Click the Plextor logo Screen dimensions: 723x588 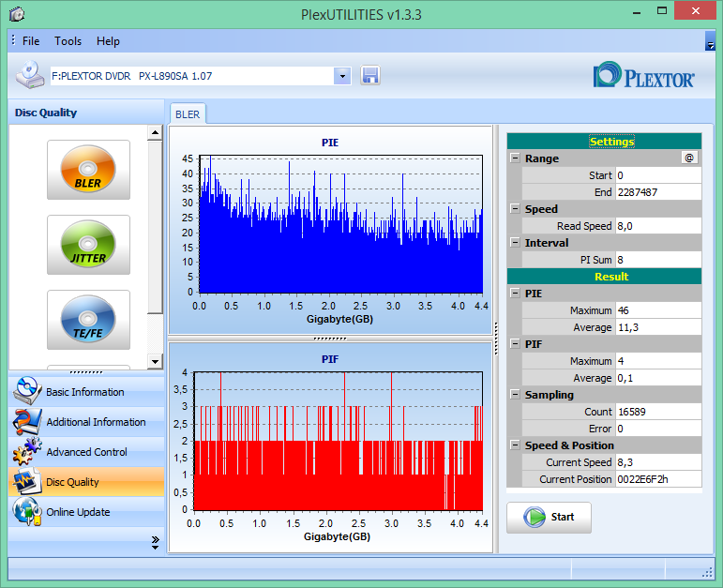coord(643,75)
